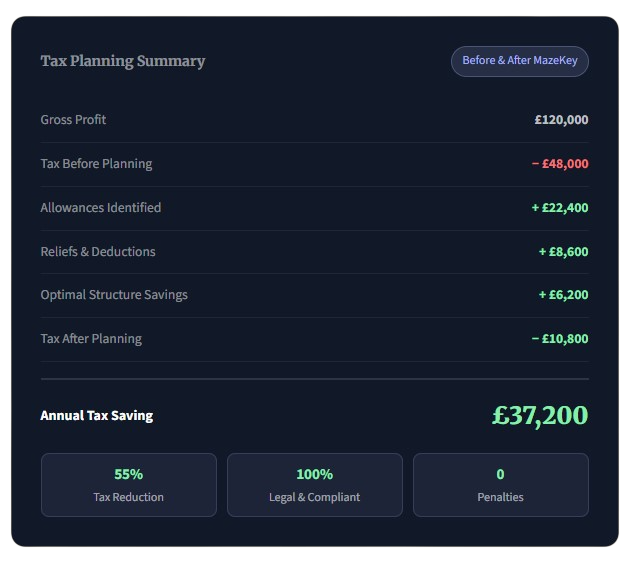Select the Reliefs & Deductions label

(x=98, y=252)
